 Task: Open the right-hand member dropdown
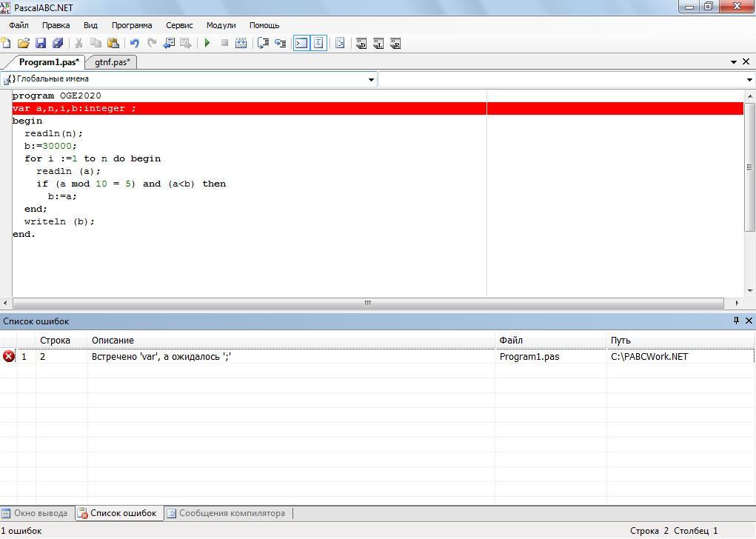749,79
